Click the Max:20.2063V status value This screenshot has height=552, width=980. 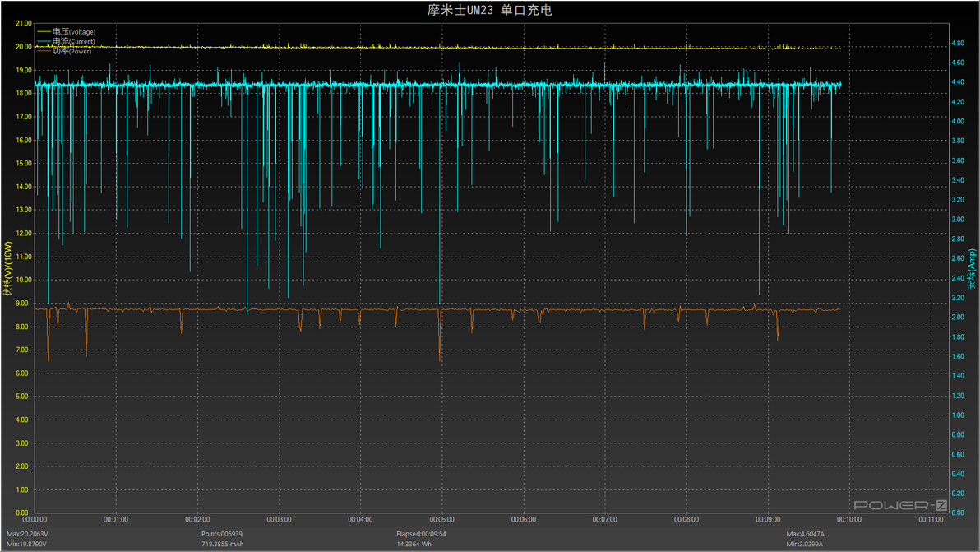point(27,534)
